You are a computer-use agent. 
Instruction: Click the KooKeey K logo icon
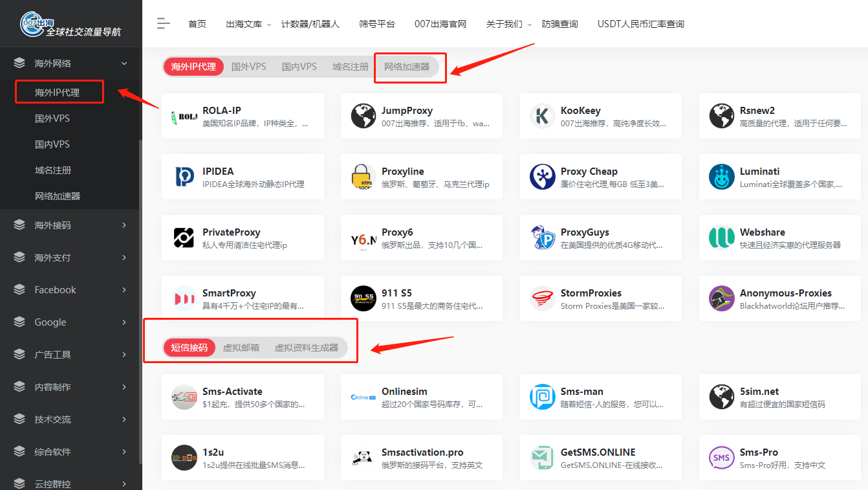pyautogui.click(x=543, y=117)
